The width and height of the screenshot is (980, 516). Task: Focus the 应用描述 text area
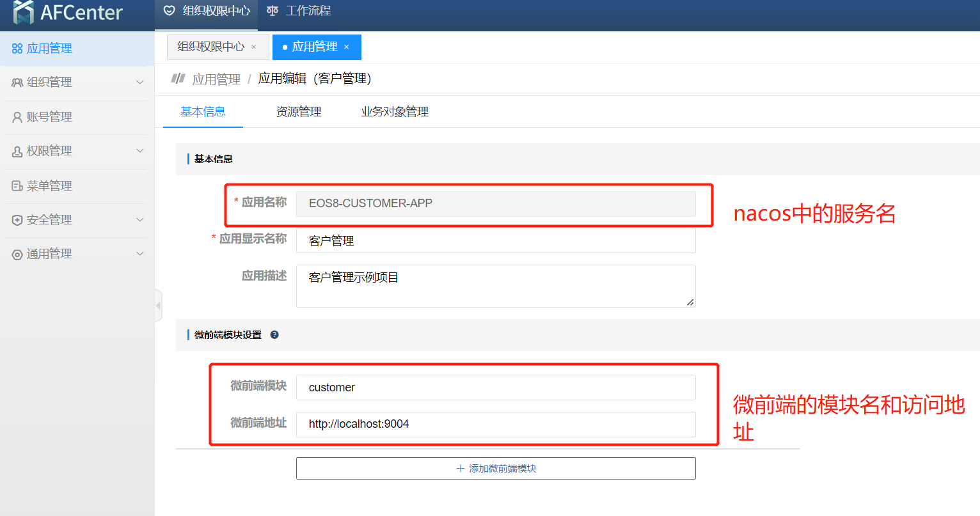click(496, 286)
